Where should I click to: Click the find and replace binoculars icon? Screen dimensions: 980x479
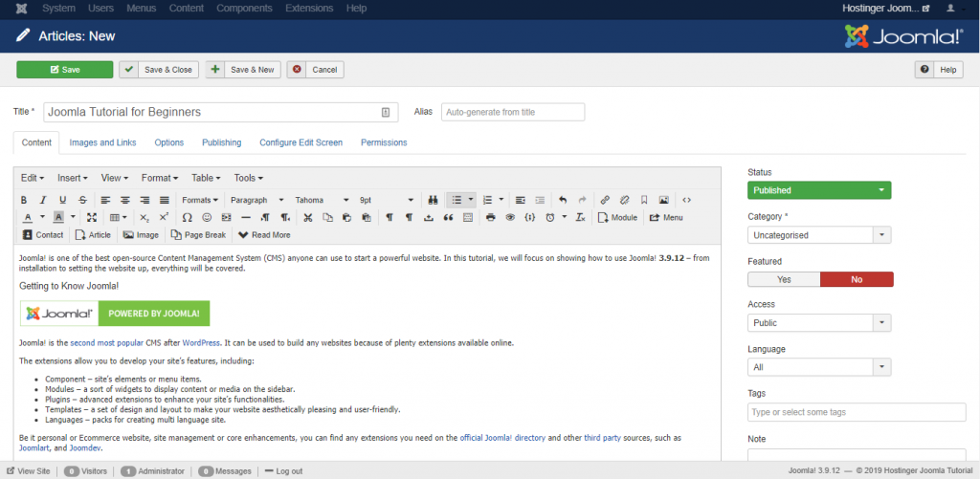click(x=432, y=201)
